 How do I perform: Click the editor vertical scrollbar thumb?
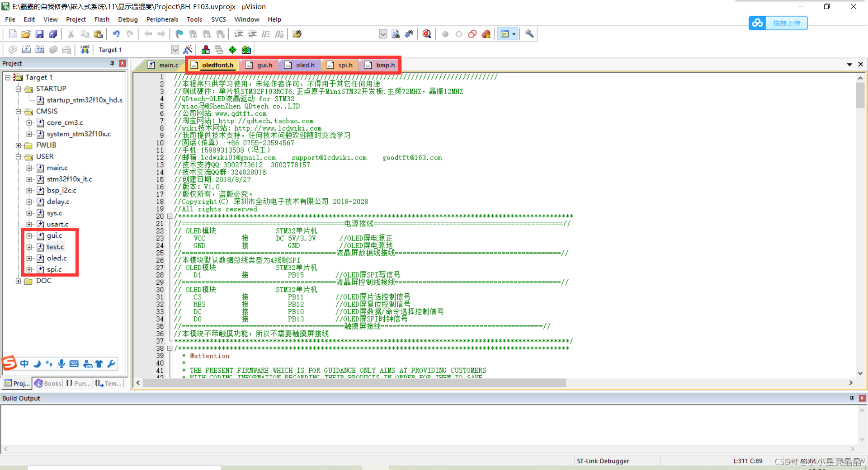[860, 96]
